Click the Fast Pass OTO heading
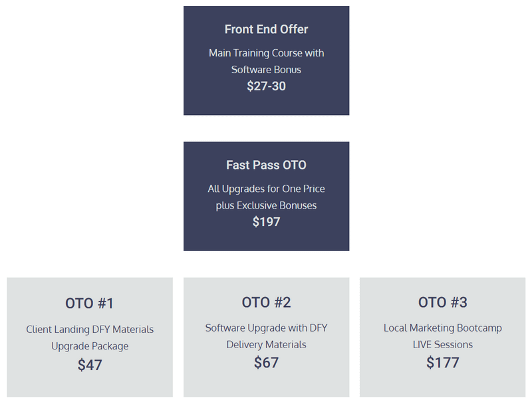Screen dimensions: 532x404 tap(267, 165)
